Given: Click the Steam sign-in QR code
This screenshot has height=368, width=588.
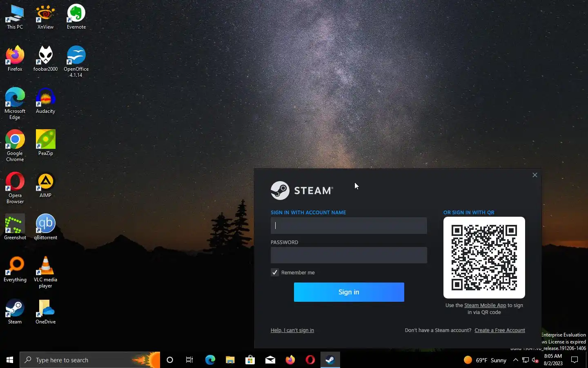Looking at the screenshot, I should click(484, 258).
